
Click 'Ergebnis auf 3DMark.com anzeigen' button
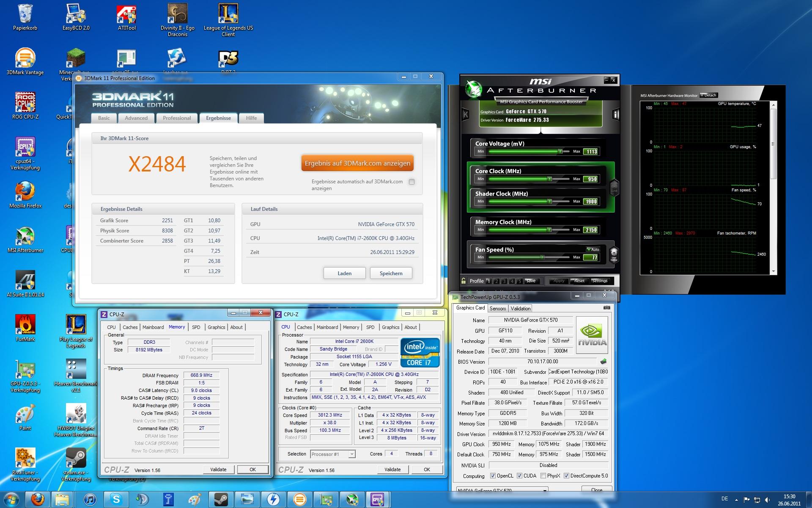[x=357, y=163]
